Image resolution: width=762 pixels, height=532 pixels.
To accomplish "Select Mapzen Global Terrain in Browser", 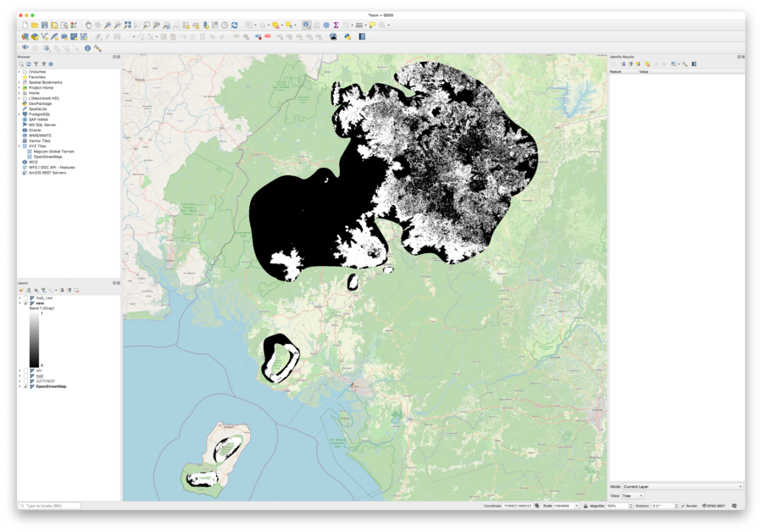I will point(54,152).
